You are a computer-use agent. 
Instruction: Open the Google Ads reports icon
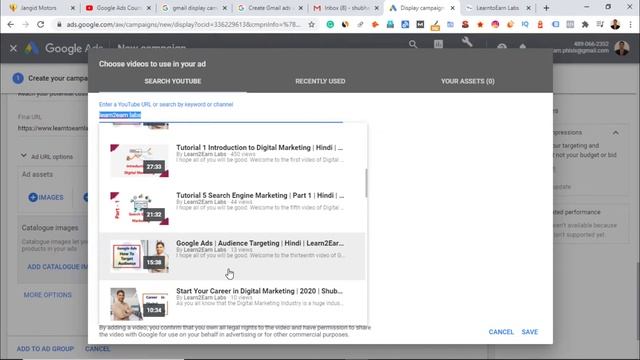tap(438, 44)
